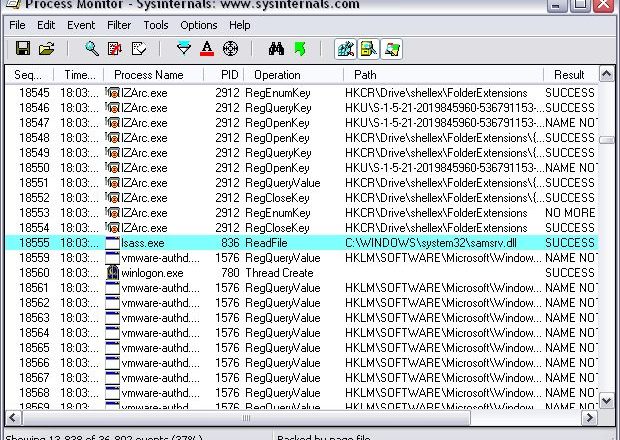
Task: Open the Filter menu
Action: point(119,25)
